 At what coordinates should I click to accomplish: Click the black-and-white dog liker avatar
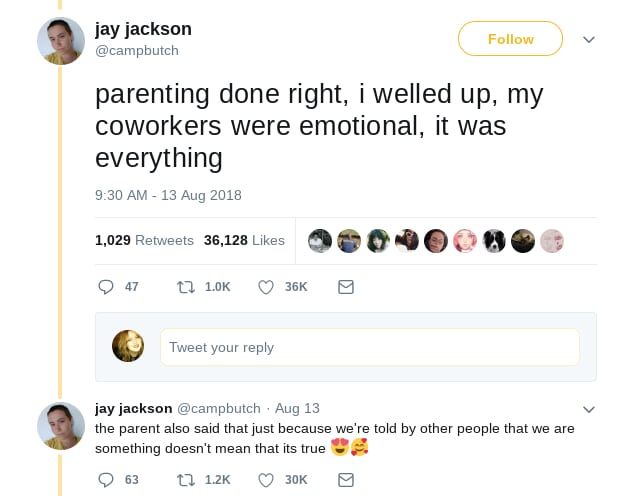tap(494, 241)
